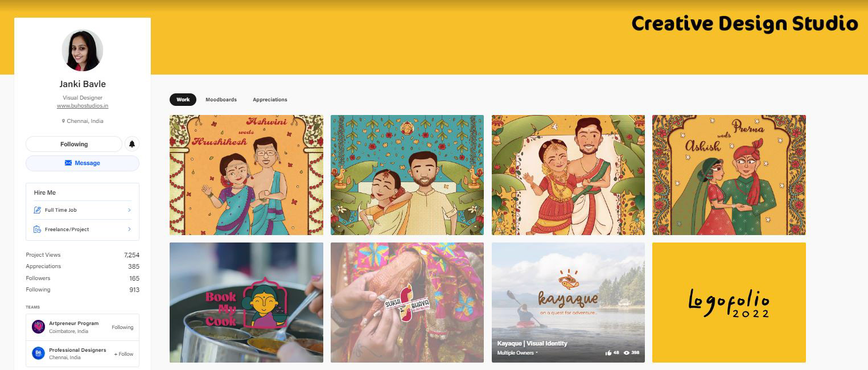Viewport: 868px width, 370px height.
Task: Click the Full Time Job pencil icon
Action: [x=38, y=210]
